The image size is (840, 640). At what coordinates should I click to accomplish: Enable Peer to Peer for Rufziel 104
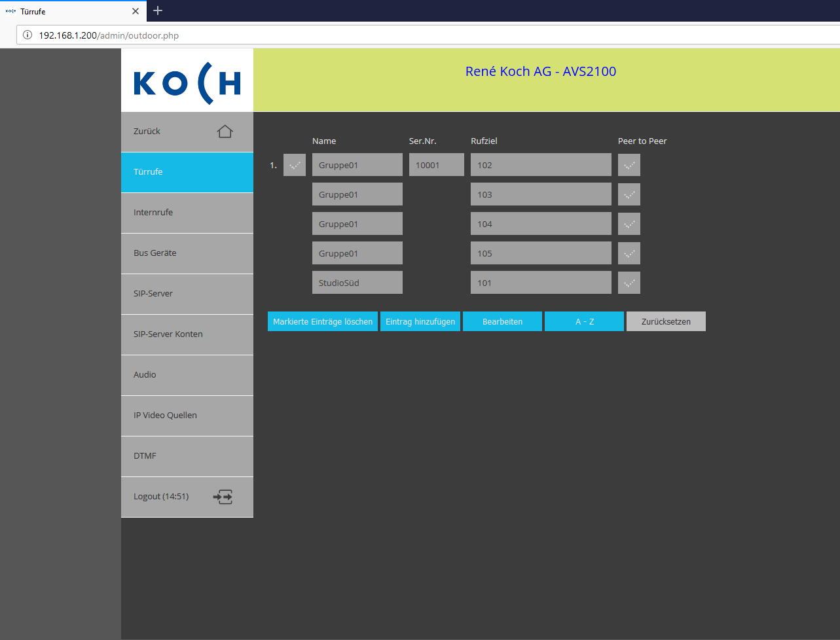tap(629, 224)
